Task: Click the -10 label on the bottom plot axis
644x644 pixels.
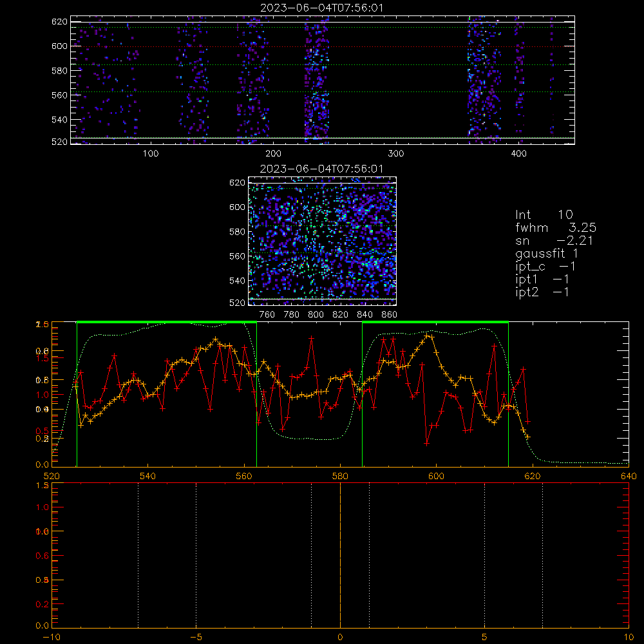Action: click(x=52, y=637)
